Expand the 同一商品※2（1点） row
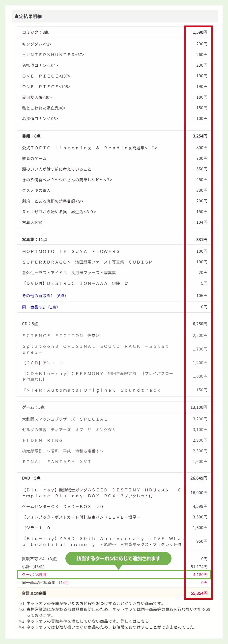Image resolution: width=228 pixels, height=644 pixels. tap(40, 307)
